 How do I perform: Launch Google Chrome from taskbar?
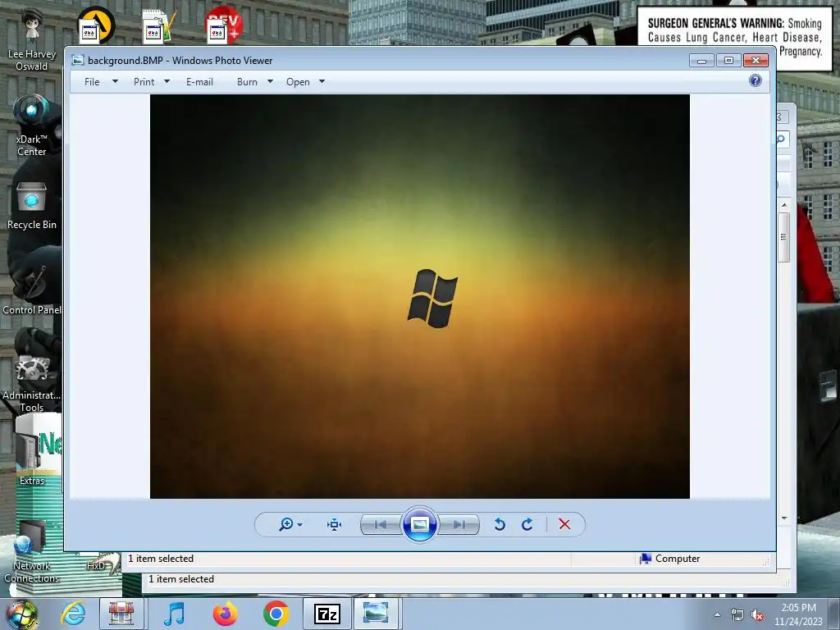pos(276,614)
